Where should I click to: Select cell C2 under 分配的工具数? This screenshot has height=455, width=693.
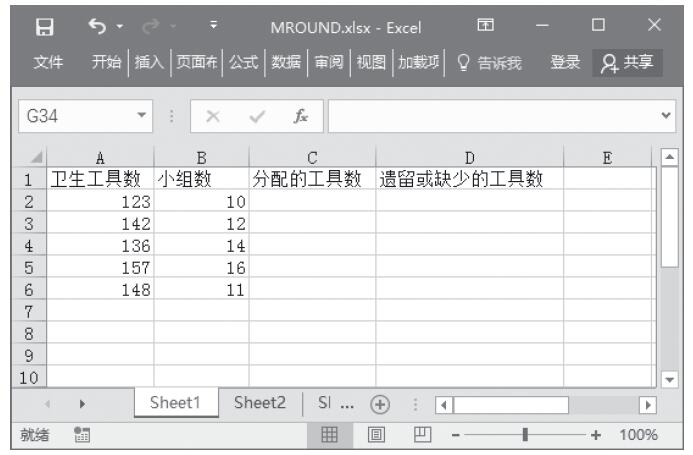click(x=312, y=201)
